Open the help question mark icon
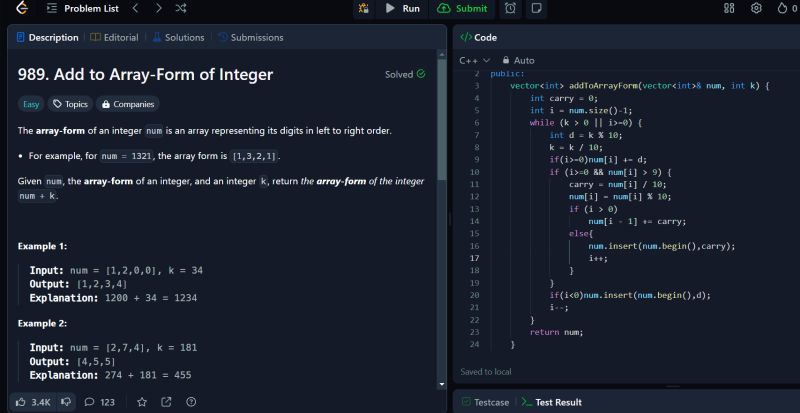 point(191,402)
